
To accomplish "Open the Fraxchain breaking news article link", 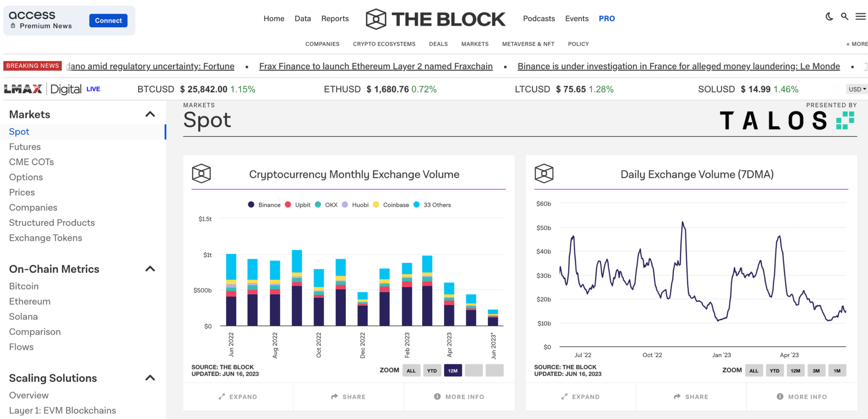I will [x=376, y=66].
